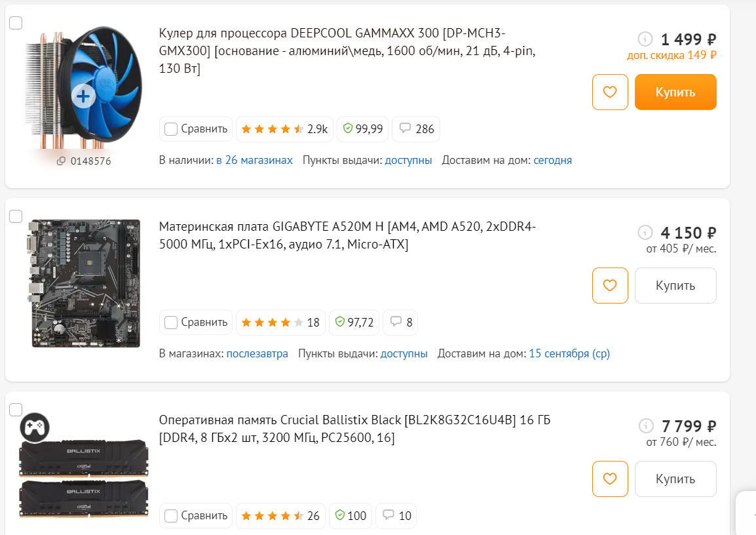
Task: Click heart icon for Crucial Ballistix memory
Action: [x=610, y=479]
